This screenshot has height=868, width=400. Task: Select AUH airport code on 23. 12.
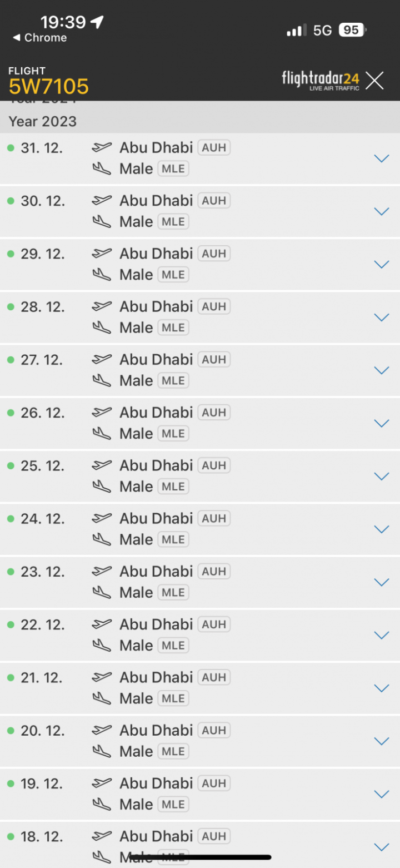tap(214, 572)
